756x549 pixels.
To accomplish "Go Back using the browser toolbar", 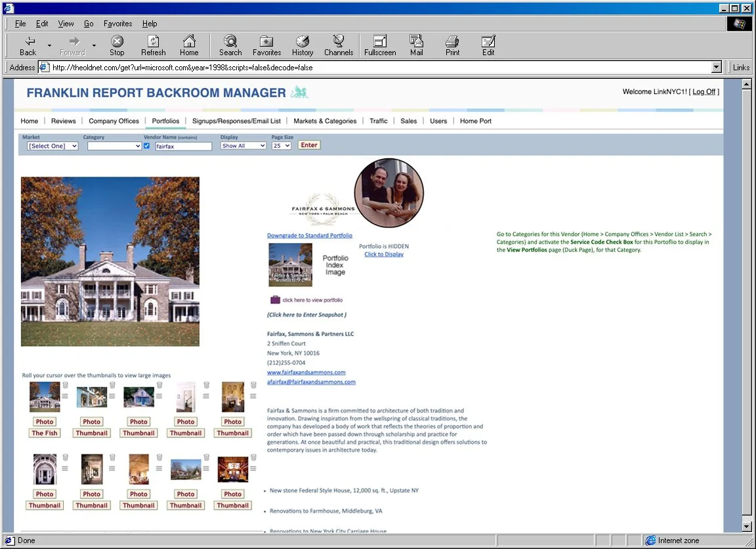I will click(x=28, y=46).
